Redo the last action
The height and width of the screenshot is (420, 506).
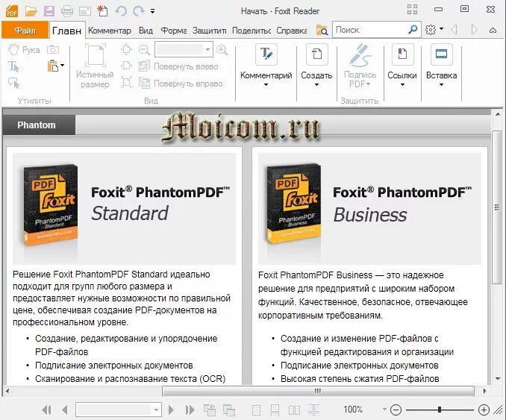pyautogui.click(x=138, y=11)
